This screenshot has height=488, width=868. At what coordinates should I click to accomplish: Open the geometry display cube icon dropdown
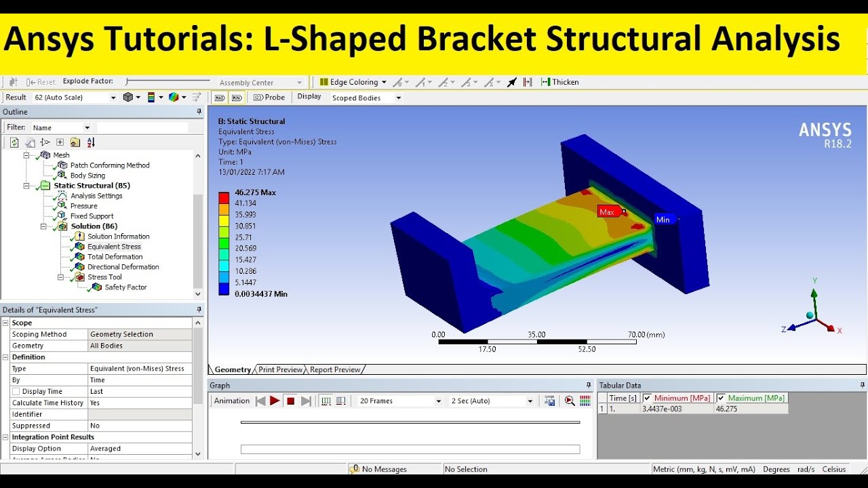click(x=132, y=98)
